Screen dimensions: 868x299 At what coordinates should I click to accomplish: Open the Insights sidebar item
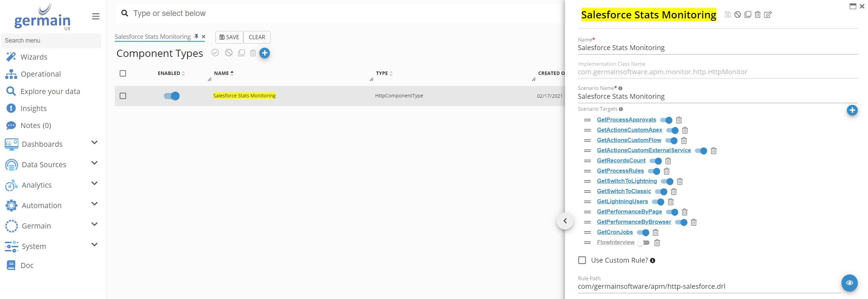coord(33,108)
